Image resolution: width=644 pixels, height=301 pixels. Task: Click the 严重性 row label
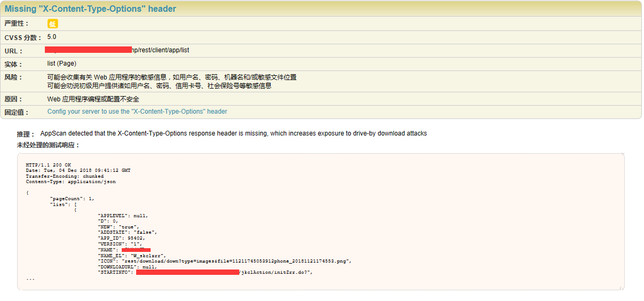point(17,23)
